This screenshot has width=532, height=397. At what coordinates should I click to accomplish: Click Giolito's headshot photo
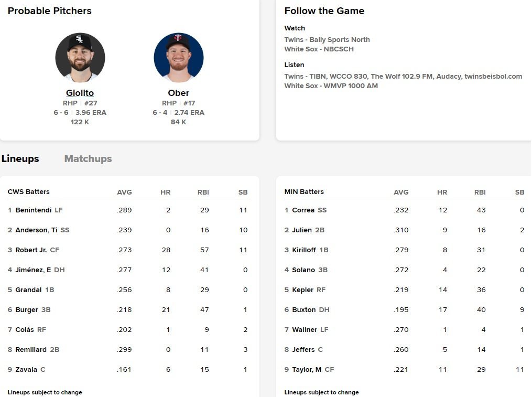point(80,58)
